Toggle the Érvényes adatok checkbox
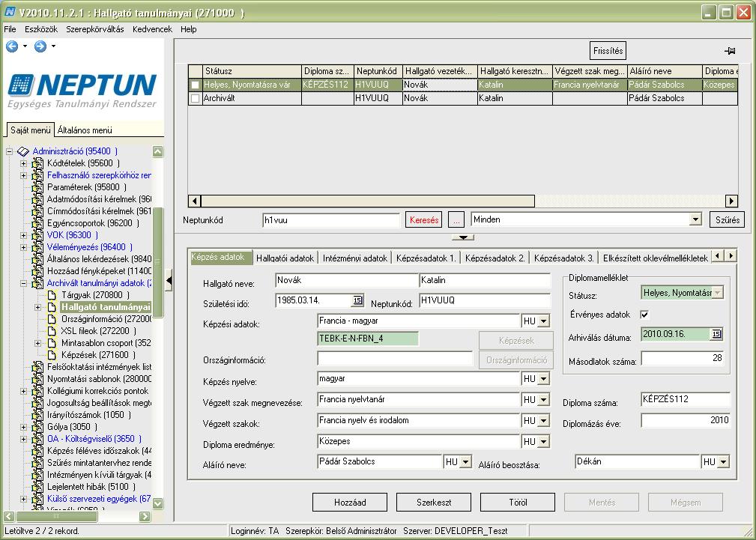756x540 pixels. [644, 315]
